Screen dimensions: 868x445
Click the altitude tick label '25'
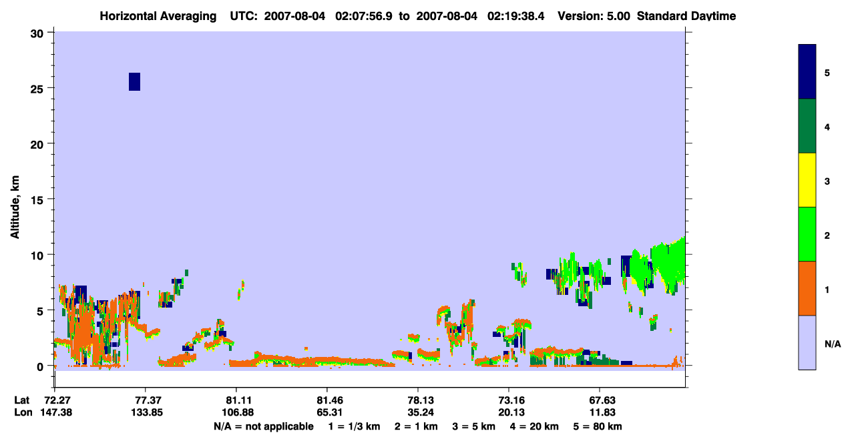coord(38,88)
